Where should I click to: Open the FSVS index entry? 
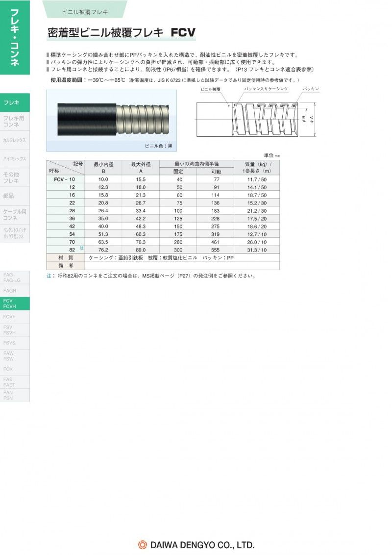(15, 343)
